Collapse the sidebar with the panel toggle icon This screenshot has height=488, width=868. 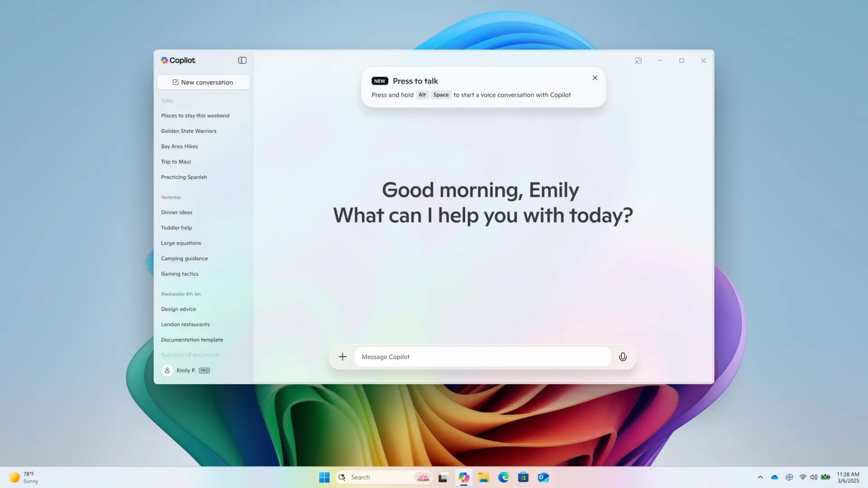pyautogui.click(x=242, y=60)
